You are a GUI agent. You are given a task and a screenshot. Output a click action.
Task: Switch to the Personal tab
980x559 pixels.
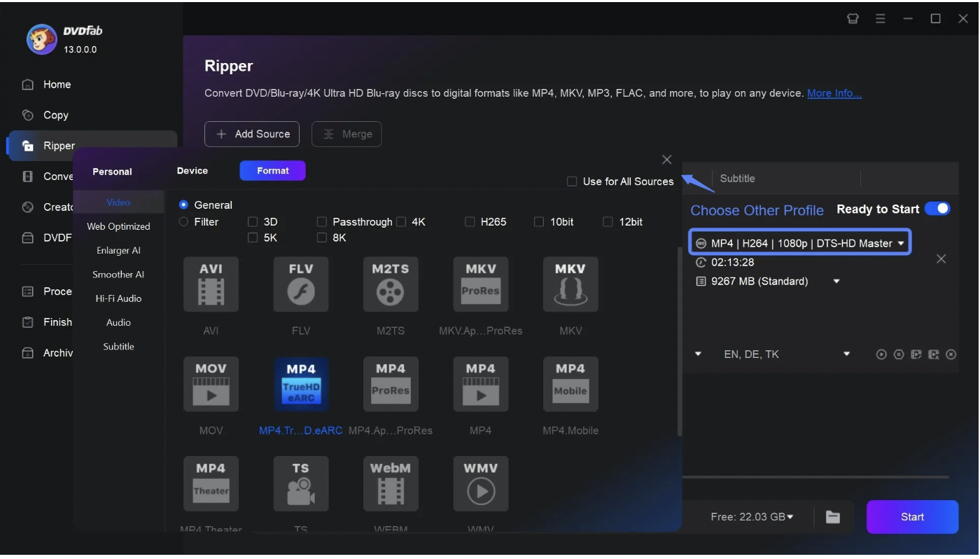tap(112, 172)
